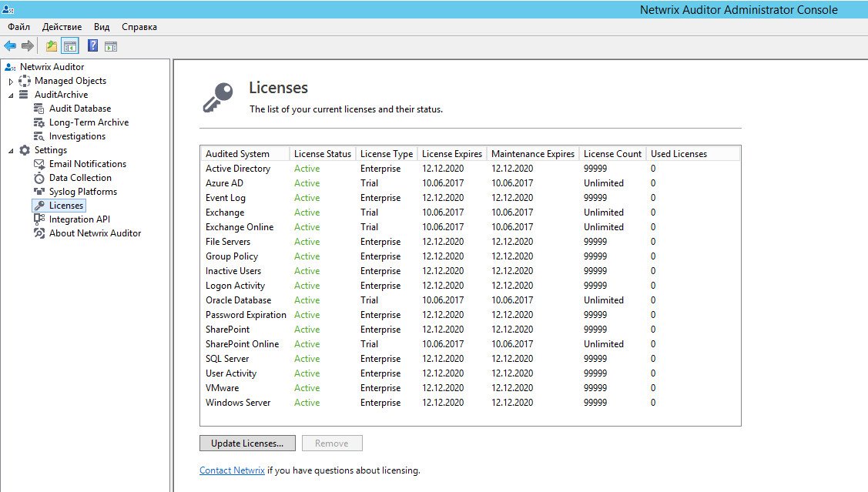The image size is (868, 492).
Task: Expand the Managed Objects tree node
Action: [11, 82]
